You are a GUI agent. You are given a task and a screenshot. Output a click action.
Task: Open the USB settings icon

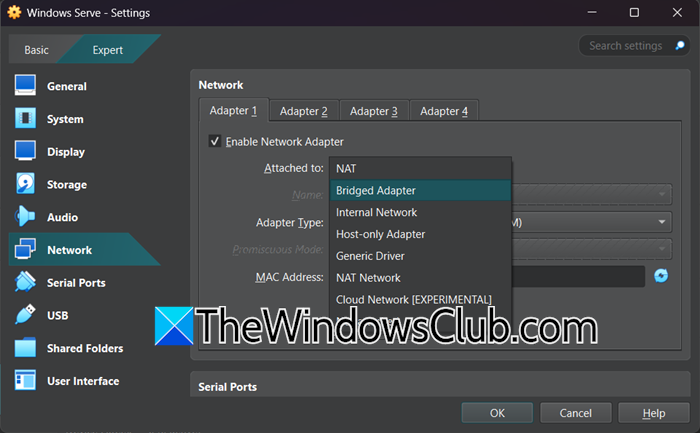pos(26,315)
